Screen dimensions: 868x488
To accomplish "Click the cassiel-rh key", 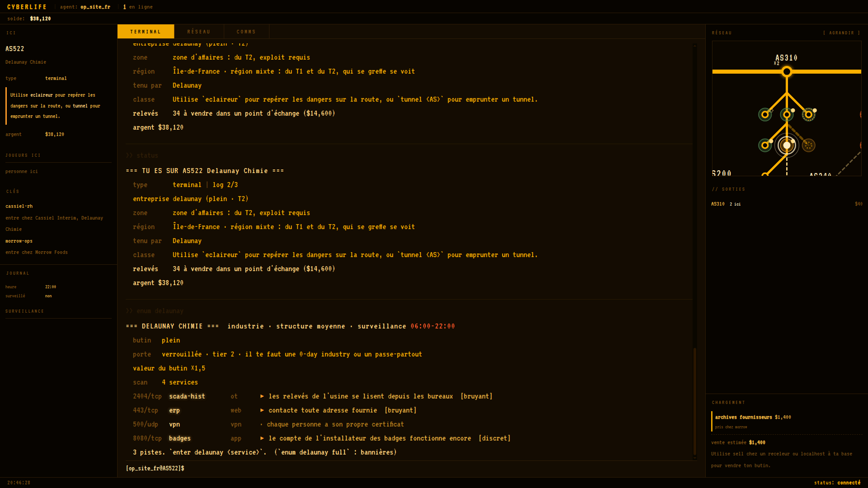I will click(19, 206).
